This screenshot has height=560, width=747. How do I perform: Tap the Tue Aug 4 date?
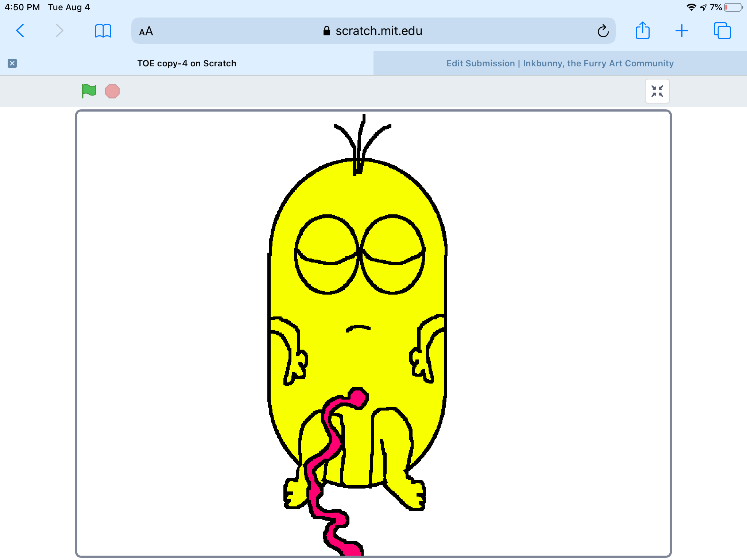pyautogui.click(x=69, y=7)
